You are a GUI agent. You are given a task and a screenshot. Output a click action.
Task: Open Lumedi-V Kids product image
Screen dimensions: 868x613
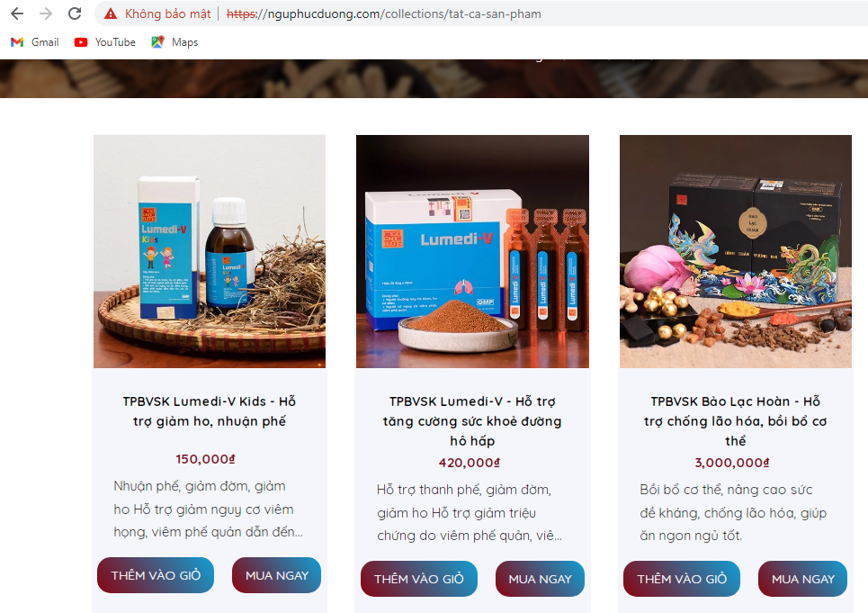(x=210, y=251)
